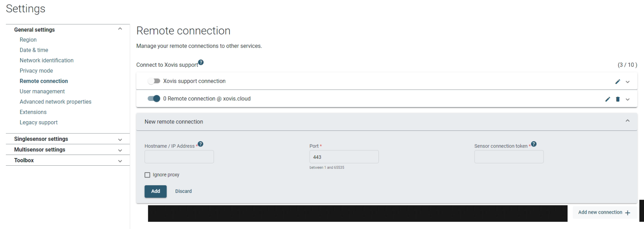
Task: Click Discard to cancel new connection
Action: coord(183,191)
